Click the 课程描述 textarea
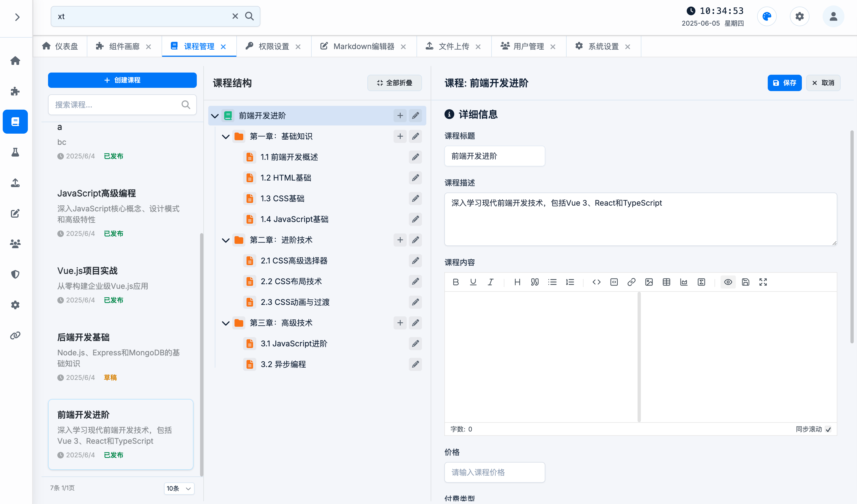Screen dimensions: 857x504 640,219
